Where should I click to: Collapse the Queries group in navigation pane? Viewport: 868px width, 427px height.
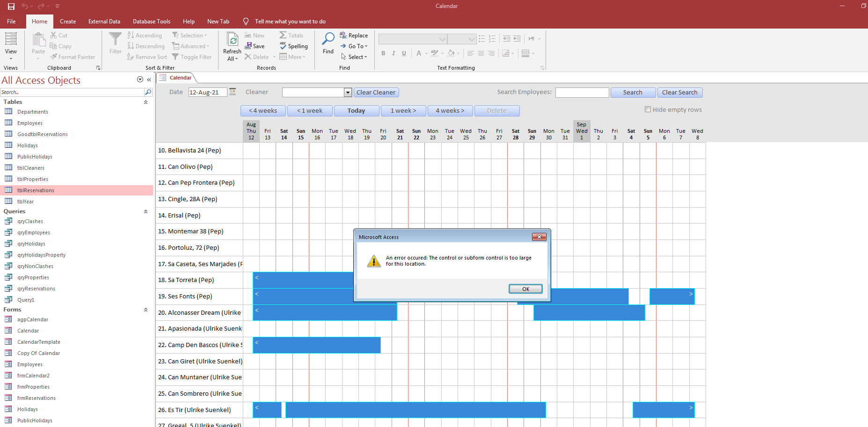(146, 211)
